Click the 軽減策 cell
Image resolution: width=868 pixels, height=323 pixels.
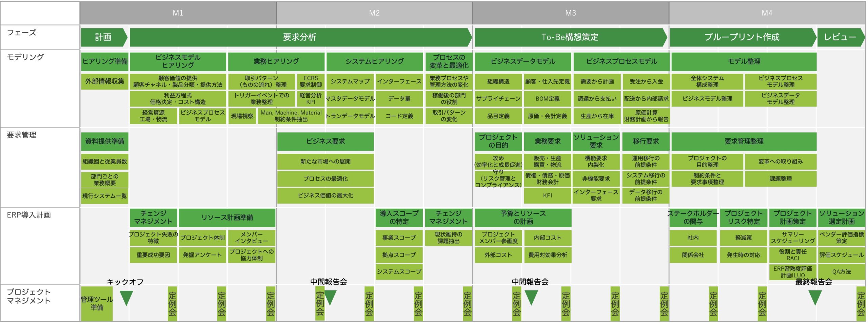[x=744, y=238]
